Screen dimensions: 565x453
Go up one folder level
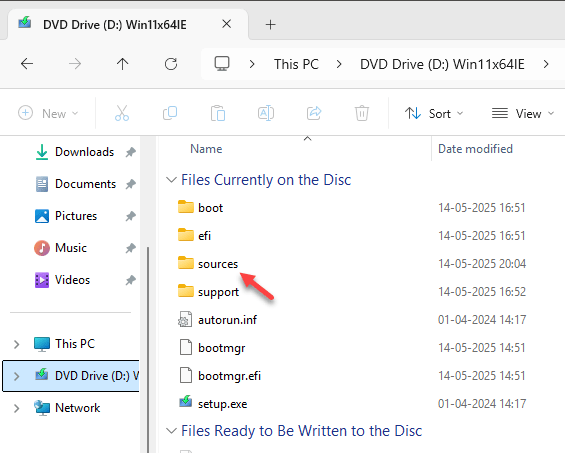point(123,64)
